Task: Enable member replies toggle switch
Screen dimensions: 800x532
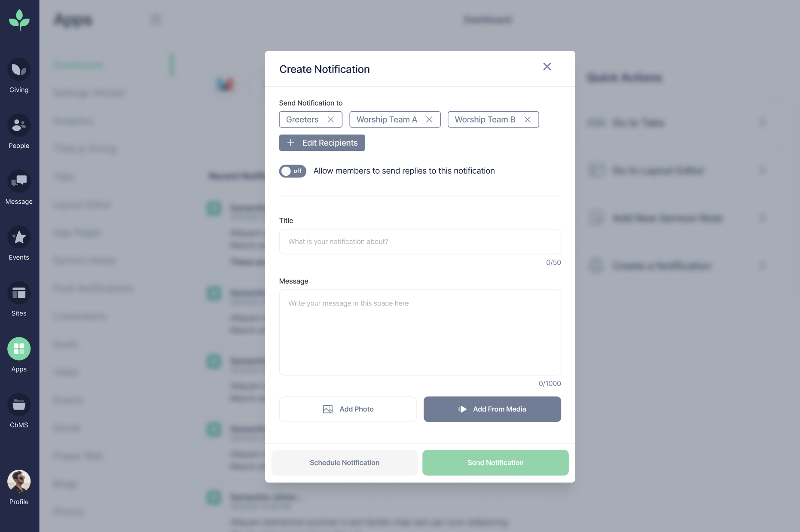Action: [293, 171]
